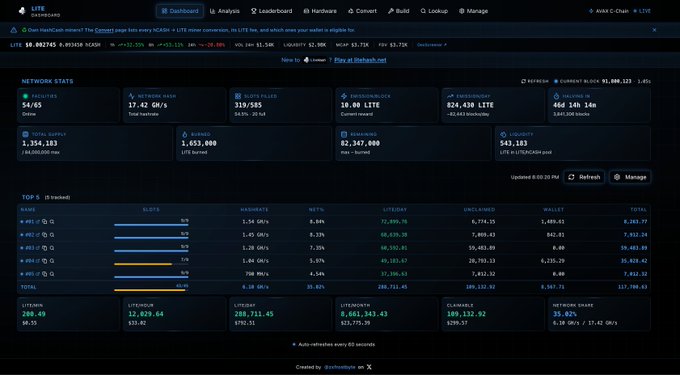Click the Burned flame icon
This screenshot has height=375, width=680.
point(185,134)
